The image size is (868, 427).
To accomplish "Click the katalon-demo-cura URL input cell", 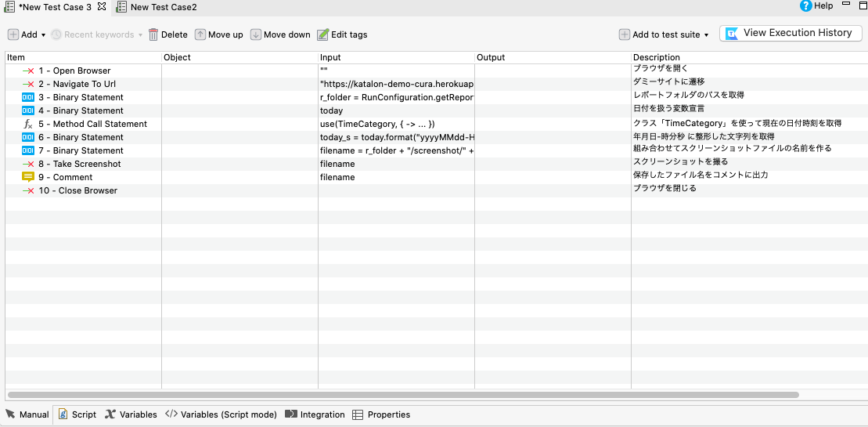I will click(x=397, y=84).
